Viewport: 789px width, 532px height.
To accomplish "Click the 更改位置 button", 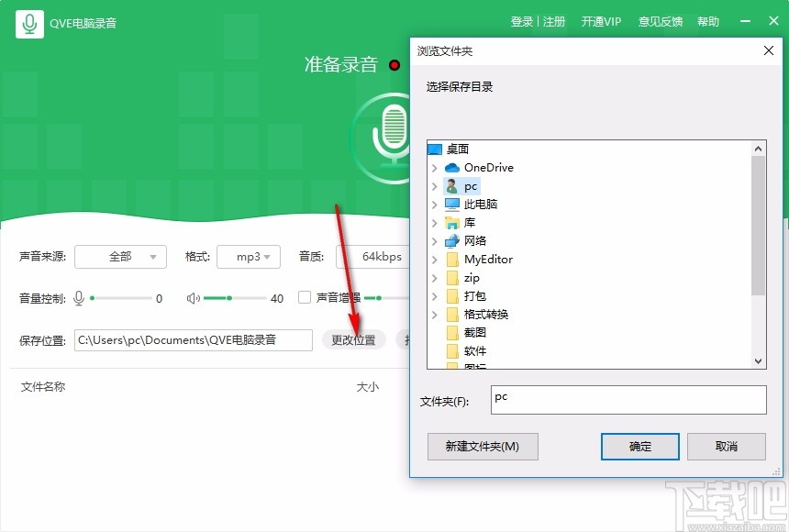I will click(x=353, y=339).
